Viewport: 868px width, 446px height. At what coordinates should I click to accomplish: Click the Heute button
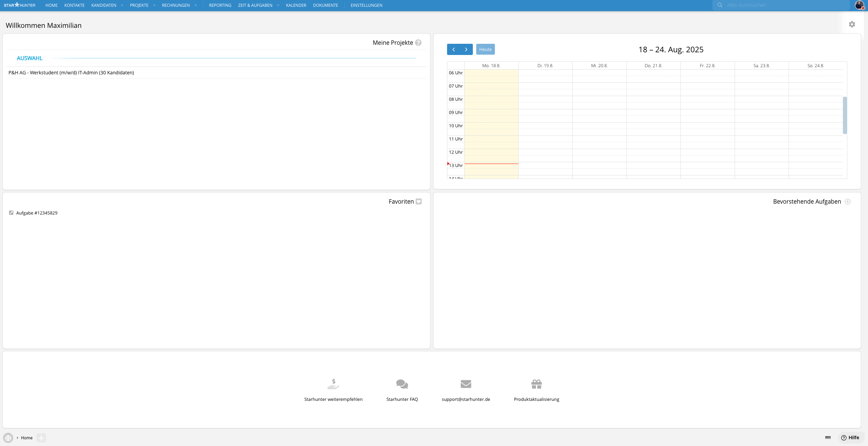[x=485, y=50]
